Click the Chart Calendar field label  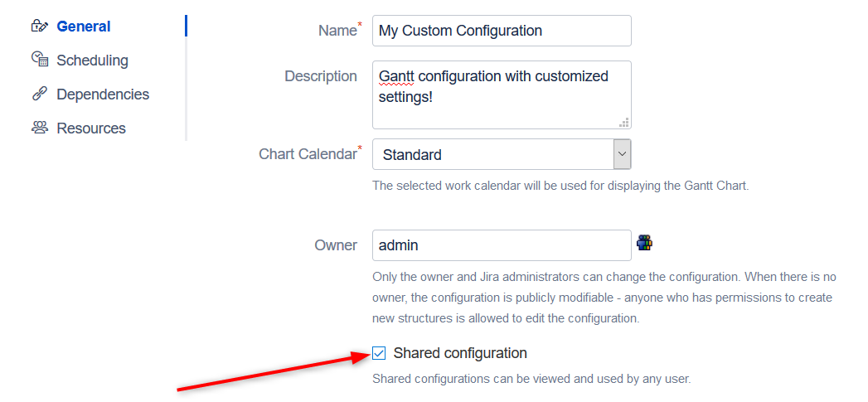click(308, 154)
